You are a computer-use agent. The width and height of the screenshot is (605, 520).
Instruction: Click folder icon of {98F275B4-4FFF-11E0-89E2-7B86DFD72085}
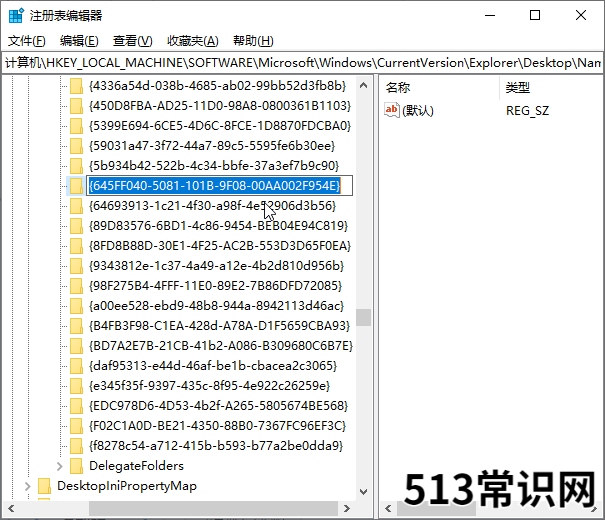point(76,286)
